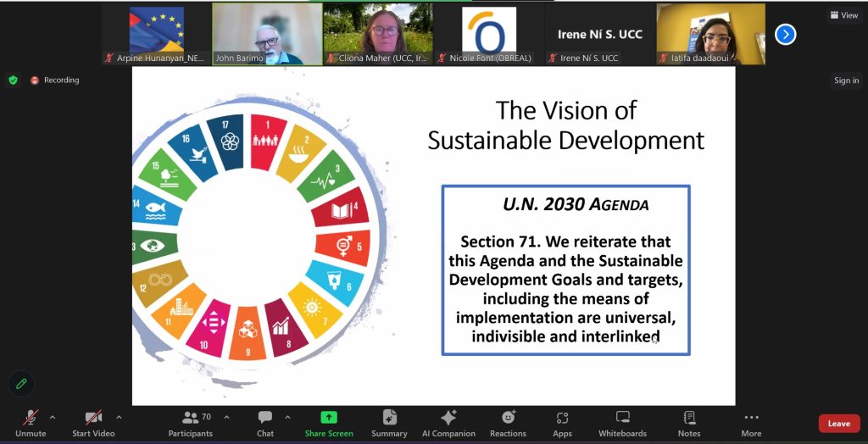Launch the AI Companion
This screenshot has width=868, height=444.
click(448, 423)
